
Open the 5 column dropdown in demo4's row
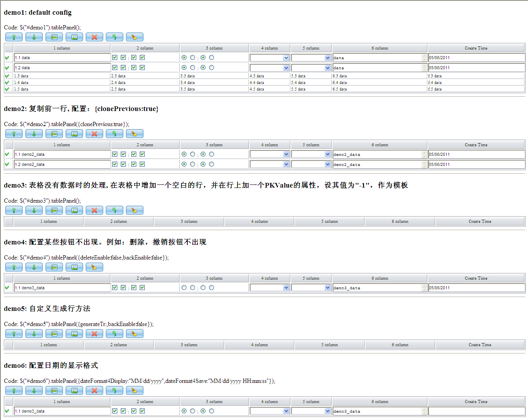311,288
